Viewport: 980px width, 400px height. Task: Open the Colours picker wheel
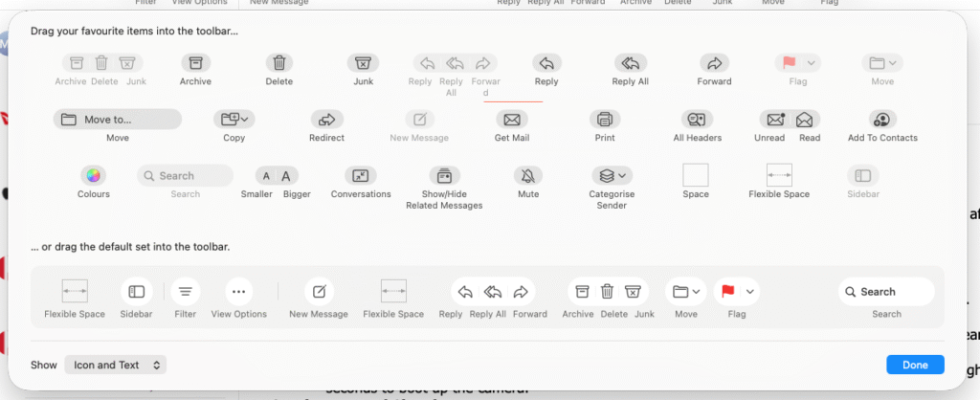point(93,176)
